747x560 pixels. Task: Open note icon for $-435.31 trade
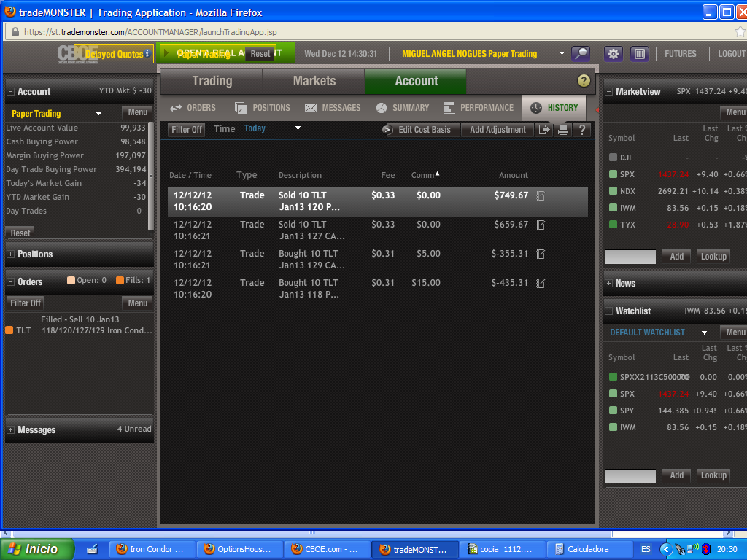tap(541, 284)
